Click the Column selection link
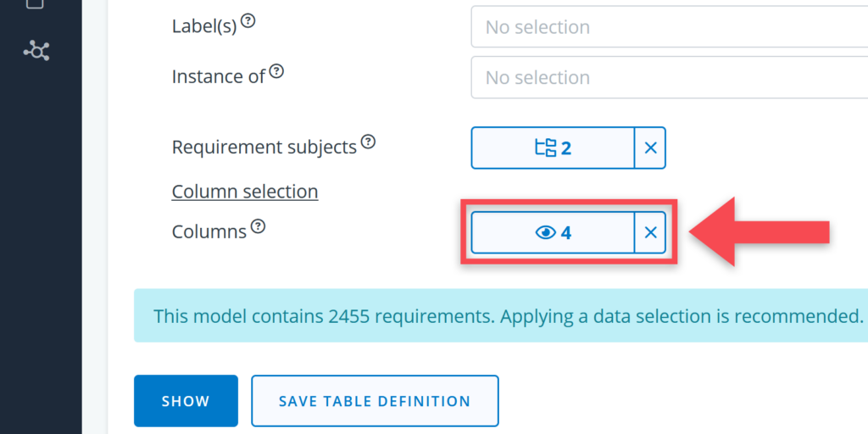This screenshot has height=434, width=868. pos(245,192)
